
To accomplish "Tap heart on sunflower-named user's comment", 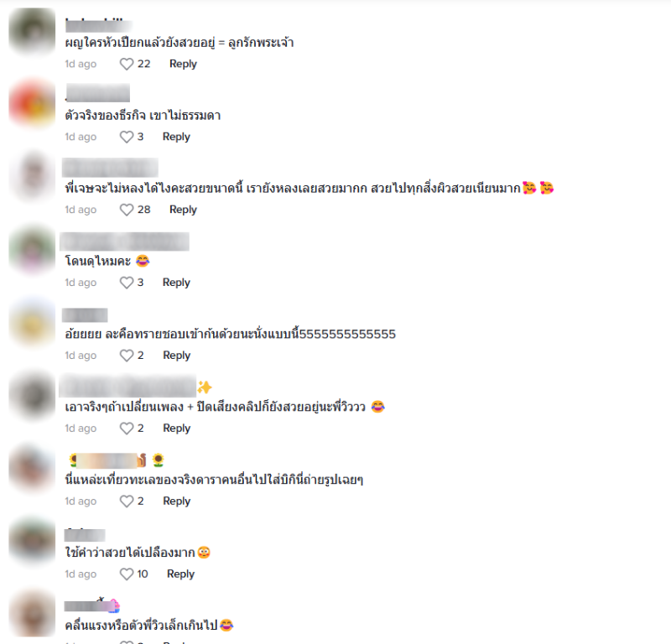I will click(127, 501).
